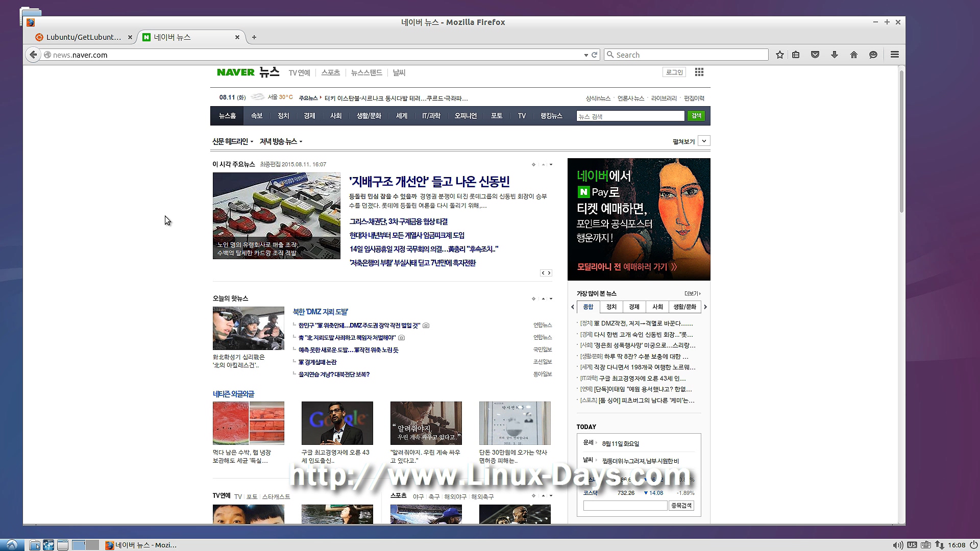
Task: Expand the 신문 헤드라인 dropdown
Action: (x=233, y=141)
